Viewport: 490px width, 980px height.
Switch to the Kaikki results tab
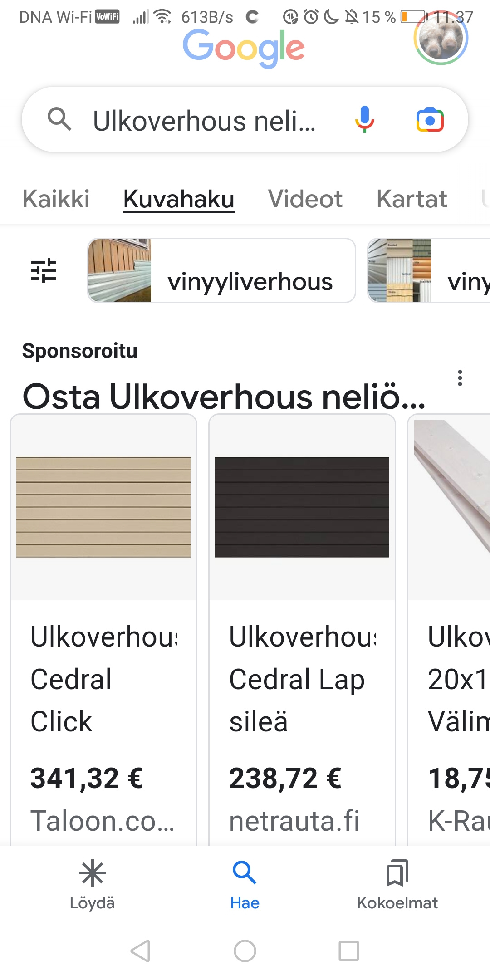[x=56, y=199]
